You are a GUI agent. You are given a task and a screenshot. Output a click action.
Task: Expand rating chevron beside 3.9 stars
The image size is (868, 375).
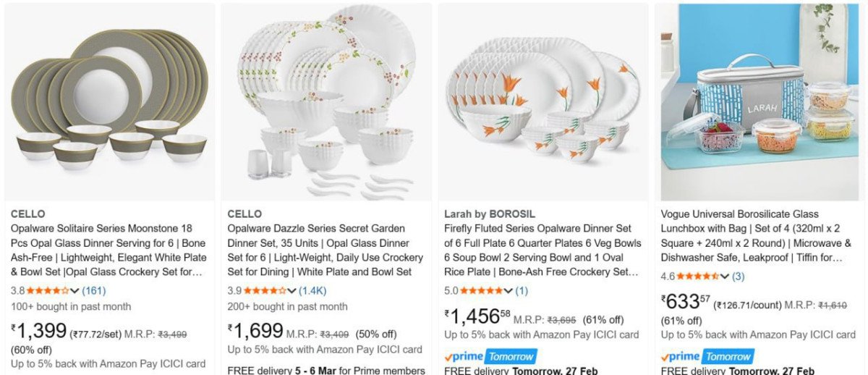(x=292, y=291)
